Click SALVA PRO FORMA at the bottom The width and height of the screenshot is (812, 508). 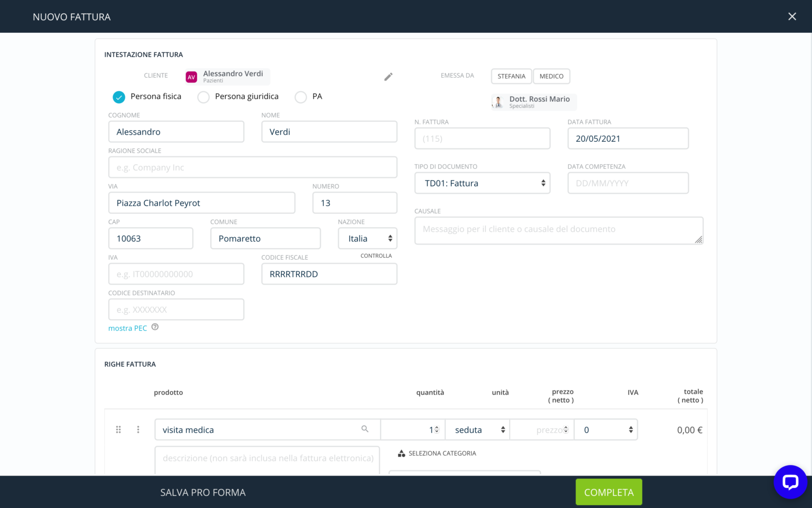click(x=203, y=492)
